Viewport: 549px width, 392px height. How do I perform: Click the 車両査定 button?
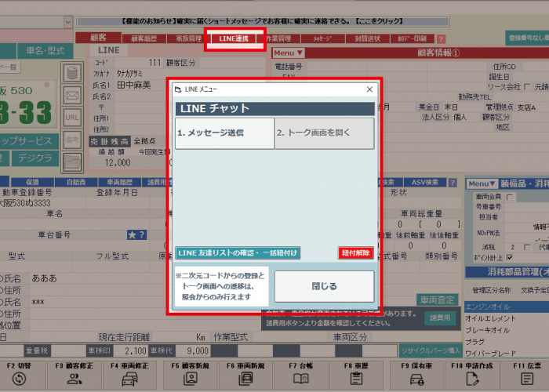[x=438, y=300]
